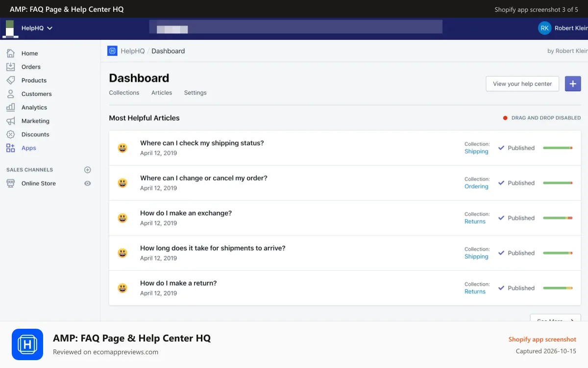Screen dimensions: 588x368
Task: Click the Published checkmark on make a return row
Action: (501, 288)
